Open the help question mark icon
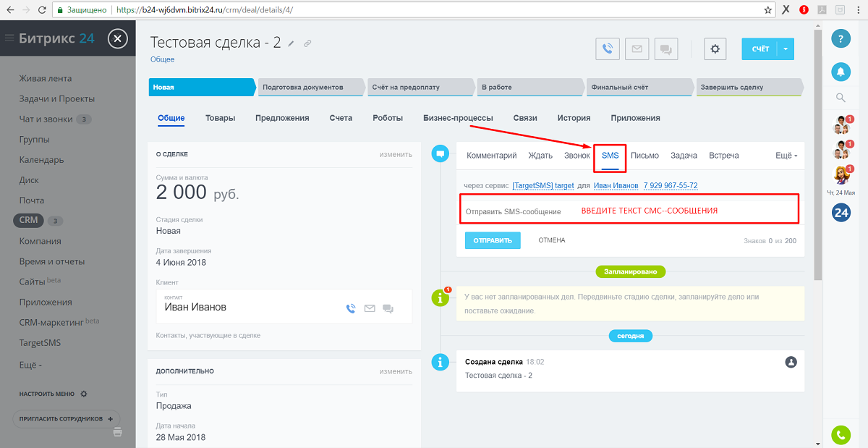This screenshot has height=448, width=868. coord(841,38)
